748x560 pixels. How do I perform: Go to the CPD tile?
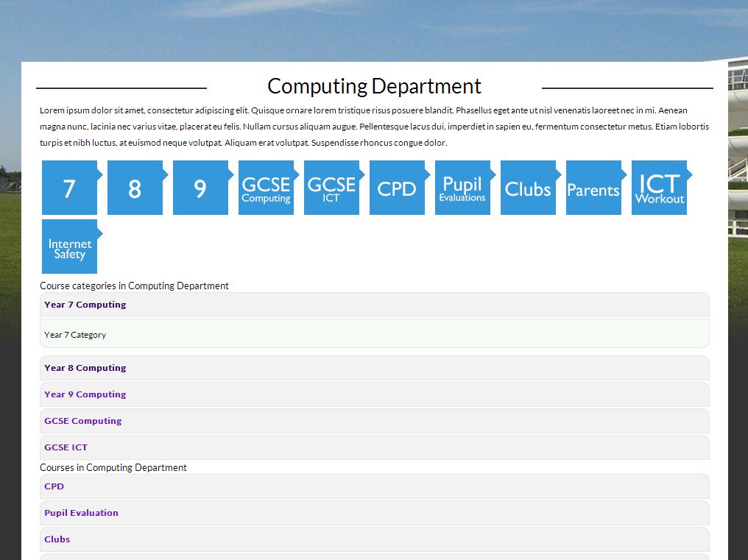(397, 188)
